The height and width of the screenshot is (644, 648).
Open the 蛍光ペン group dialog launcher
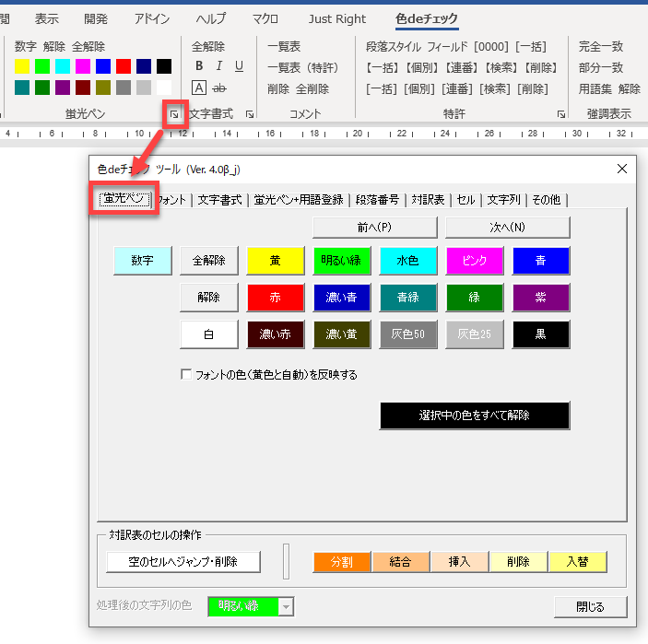coord(173,113)
